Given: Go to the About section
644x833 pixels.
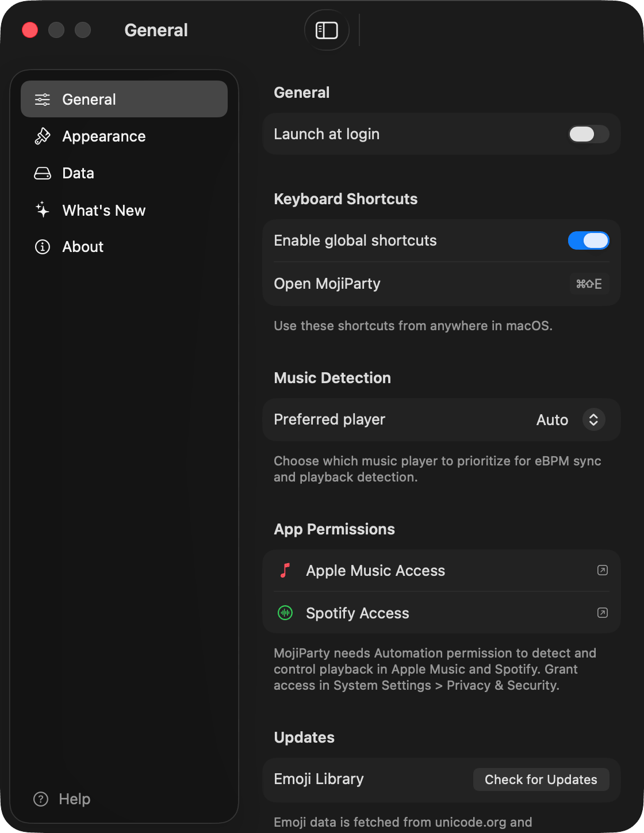Looking at the screenshot, I should point(124,247).
